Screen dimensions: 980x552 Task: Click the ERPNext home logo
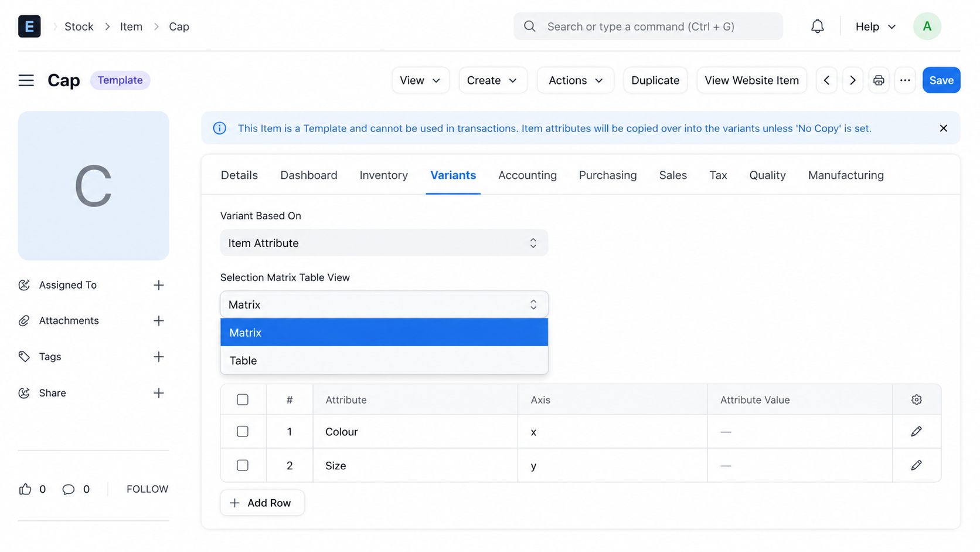click(29, 26)
